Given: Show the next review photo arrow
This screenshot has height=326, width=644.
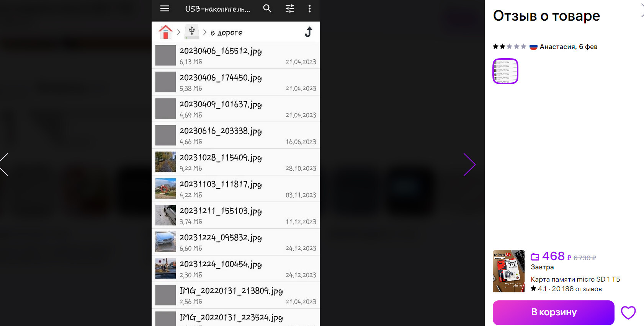Looking at the screenshot, I should pyautogui.click(x=469, y=165).
